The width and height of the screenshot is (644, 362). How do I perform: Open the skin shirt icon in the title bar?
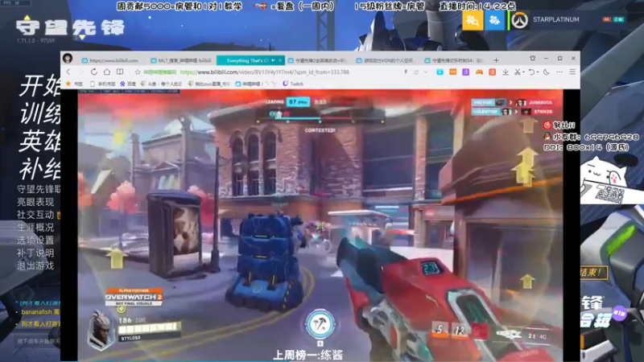click(x=532, y=58)
